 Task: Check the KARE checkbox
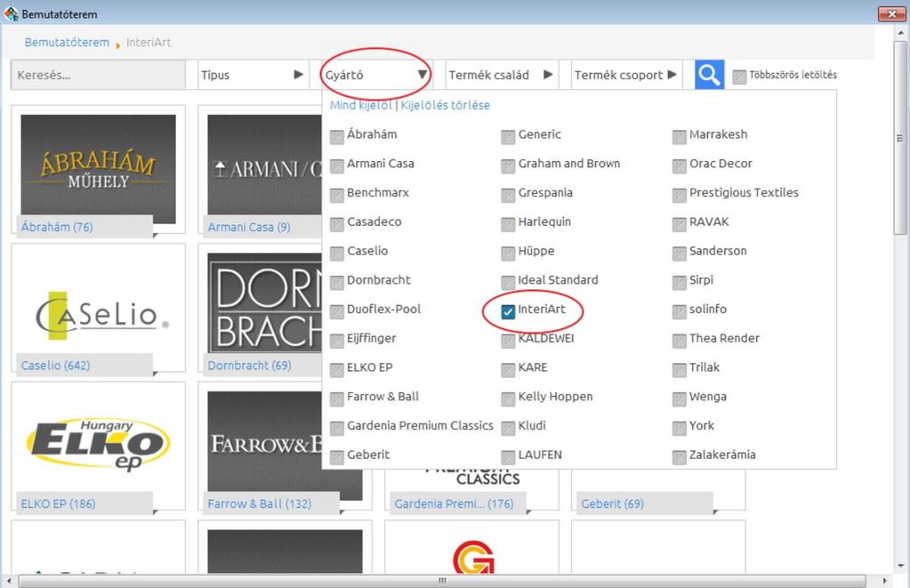[508, 370]
